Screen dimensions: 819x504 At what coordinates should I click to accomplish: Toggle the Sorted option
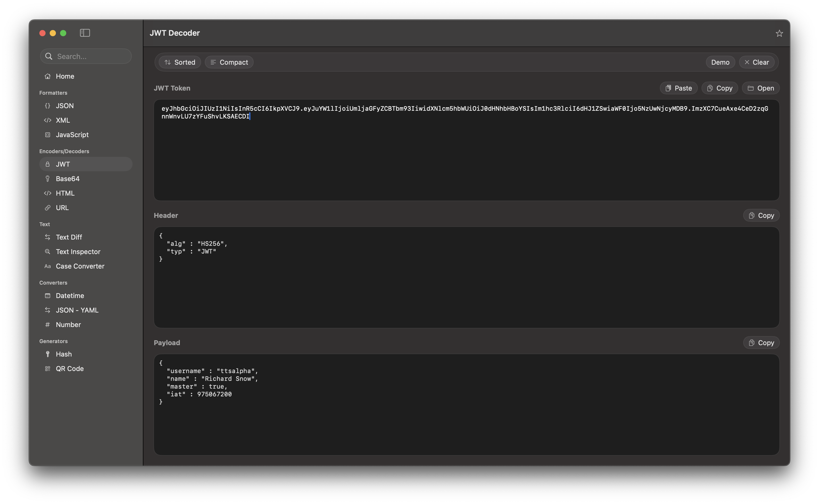180,62
